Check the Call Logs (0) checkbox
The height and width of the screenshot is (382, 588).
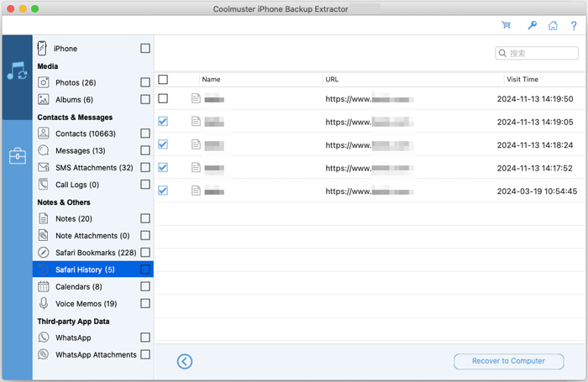pyautogui.click(x=145, y=184)
